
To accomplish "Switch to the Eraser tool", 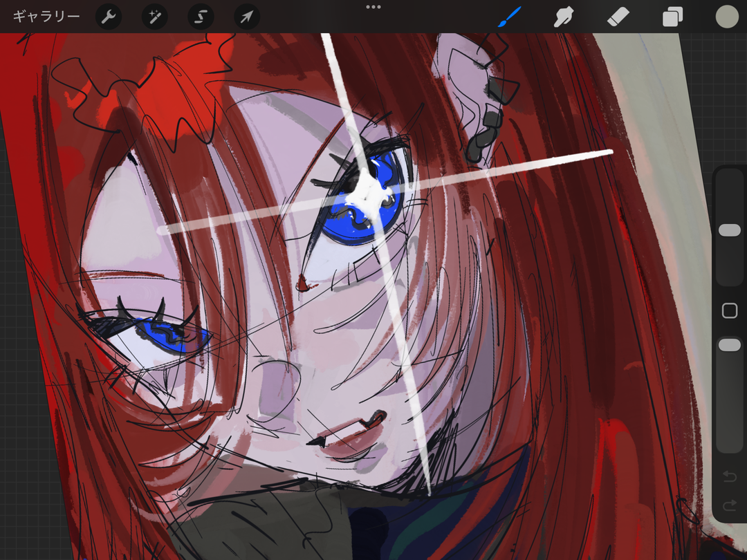I will pos(618,17).
